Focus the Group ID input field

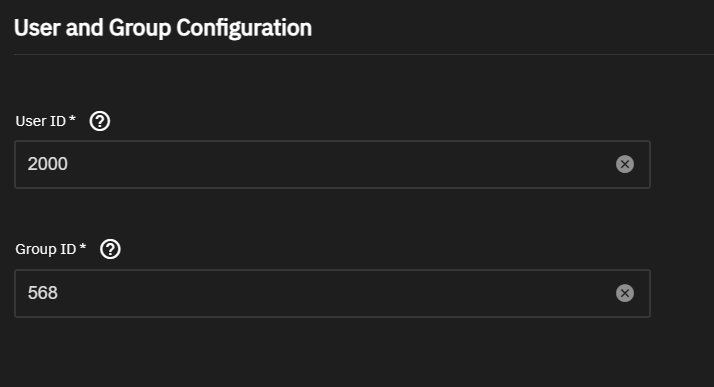(x=332, y=293)
